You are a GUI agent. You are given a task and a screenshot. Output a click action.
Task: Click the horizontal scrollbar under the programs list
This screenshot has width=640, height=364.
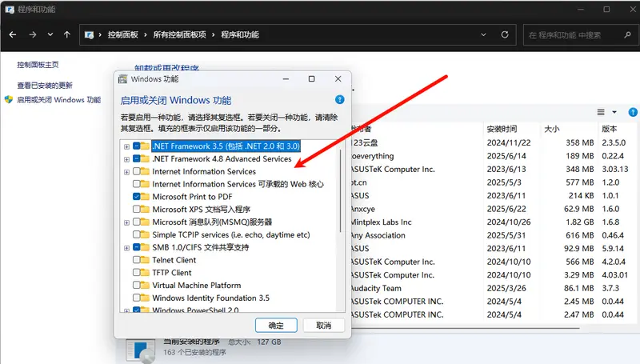(x=466, y=327)
